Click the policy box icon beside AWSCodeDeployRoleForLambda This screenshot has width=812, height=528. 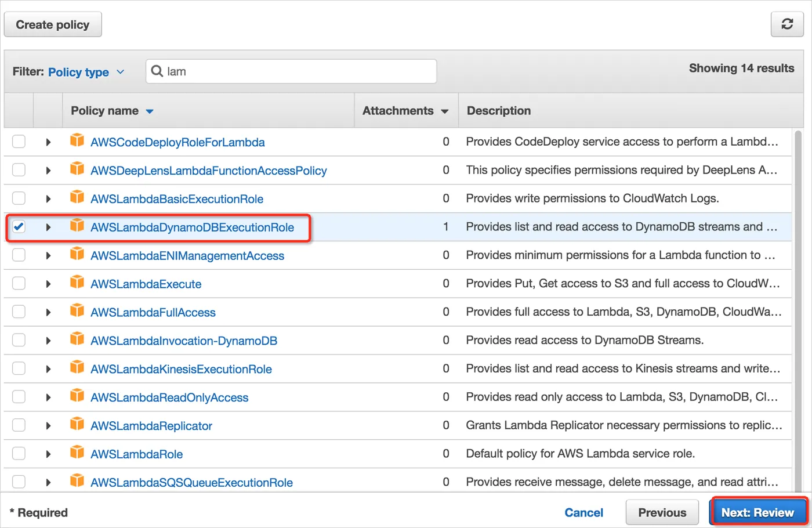(77, 141)
